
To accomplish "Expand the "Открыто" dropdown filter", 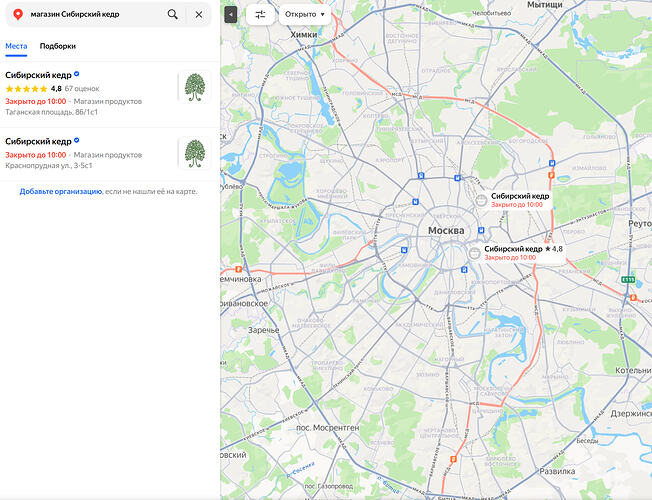I will 305,15.
